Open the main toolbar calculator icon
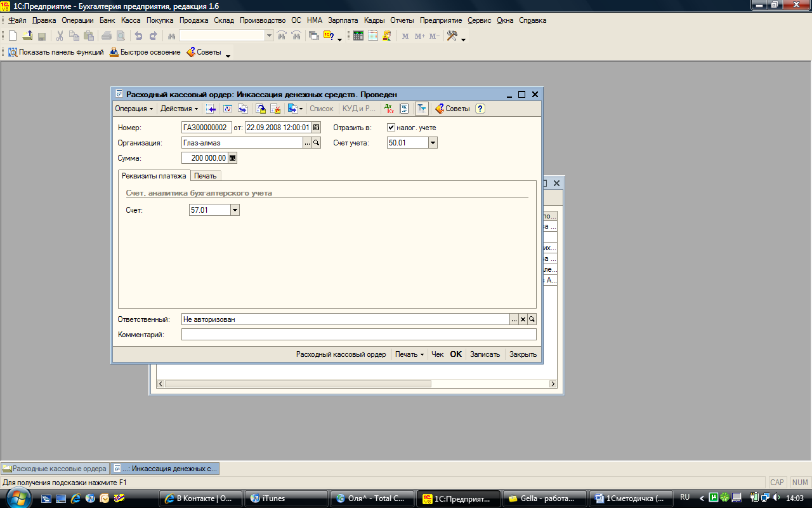The height and width of the screenshot is (508, 812). click(x=358, y=36)
